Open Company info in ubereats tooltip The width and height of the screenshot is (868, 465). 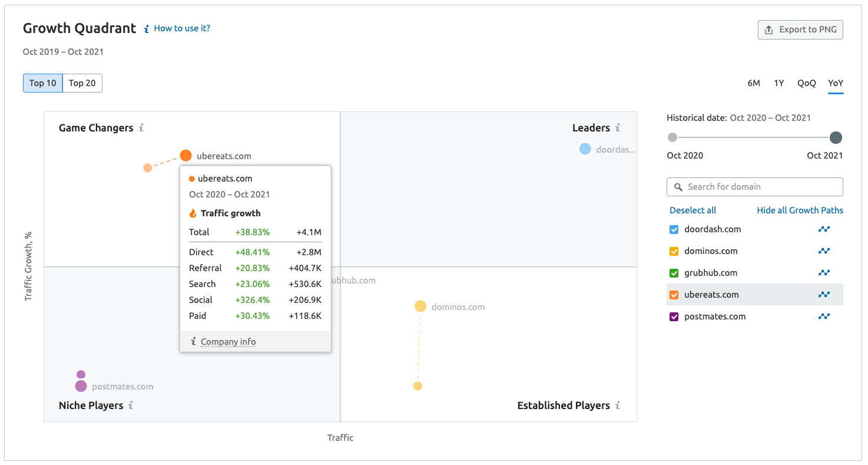(x=228, y=342)
